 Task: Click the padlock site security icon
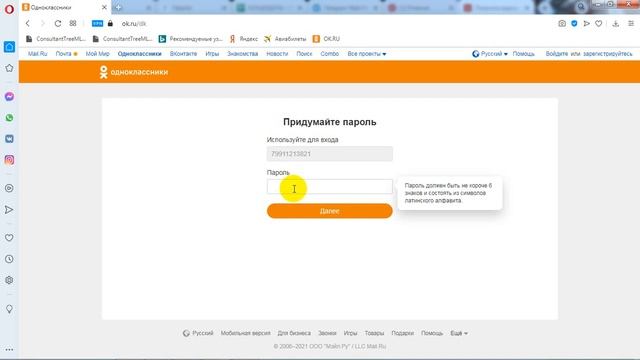(110, 24)
